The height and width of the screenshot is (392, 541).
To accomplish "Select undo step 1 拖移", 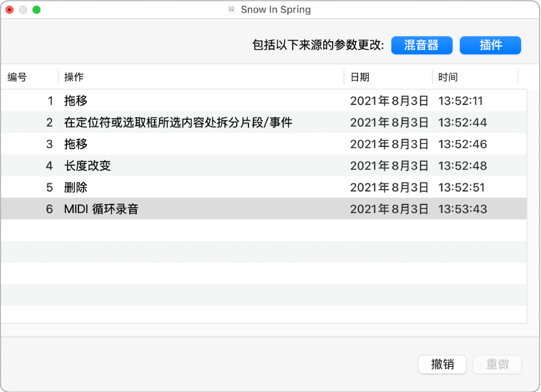I will coord(169,101).
